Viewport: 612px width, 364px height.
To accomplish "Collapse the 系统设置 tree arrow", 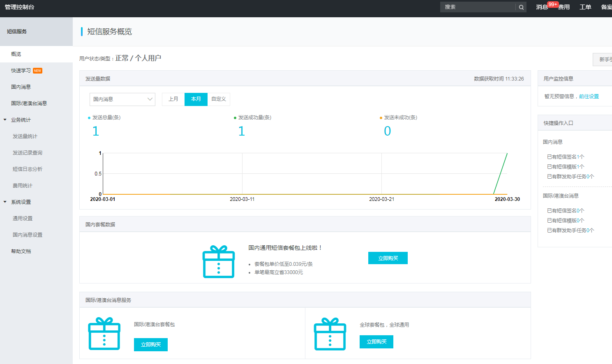I will 5,202.
